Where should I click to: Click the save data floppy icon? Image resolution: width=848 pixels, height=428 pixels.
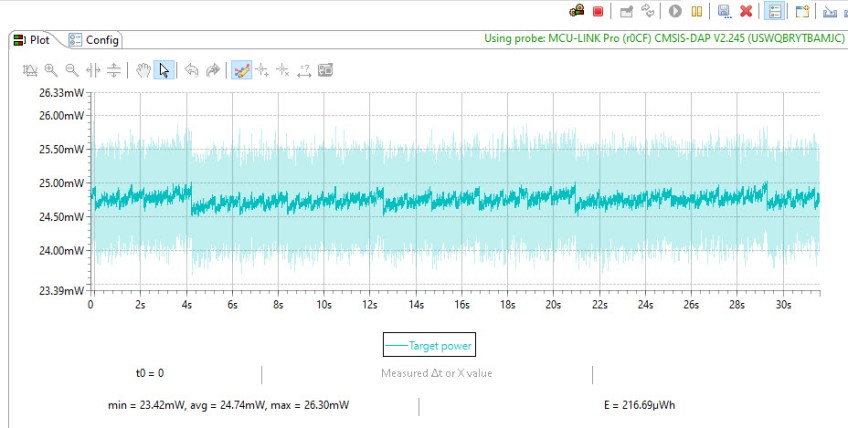(724, 11)
